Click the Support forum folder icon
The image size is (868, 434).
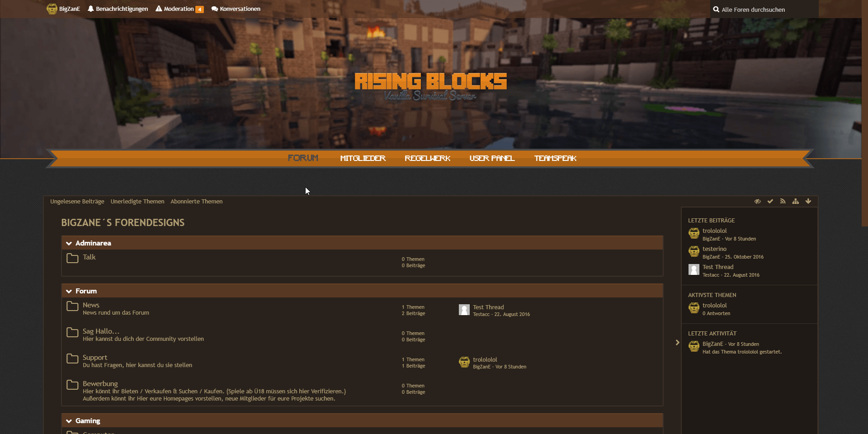(72, 359)
